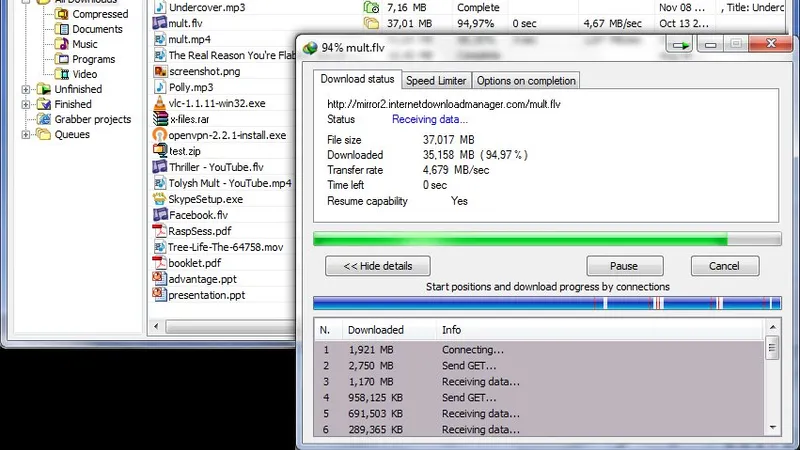Switch to the Speed Limiter tab
The image size is (800, 450).
[x=436, y=81]
